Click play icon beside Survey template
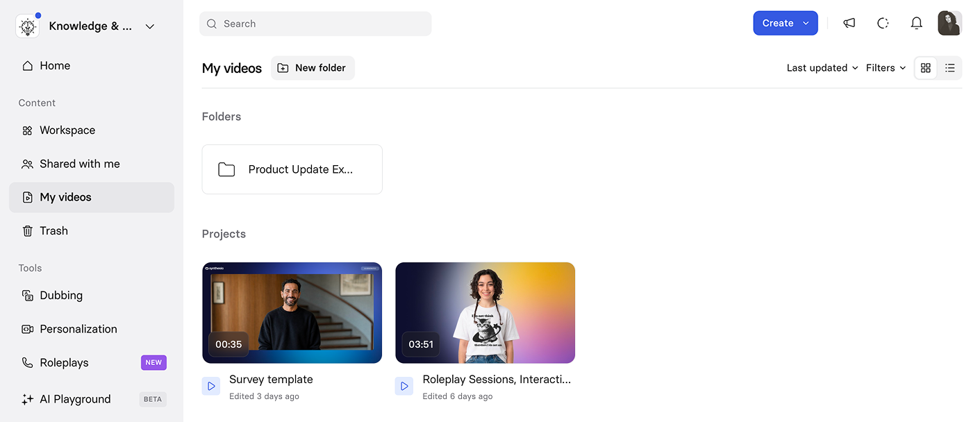The image size is (980, 422). point(211,387)
